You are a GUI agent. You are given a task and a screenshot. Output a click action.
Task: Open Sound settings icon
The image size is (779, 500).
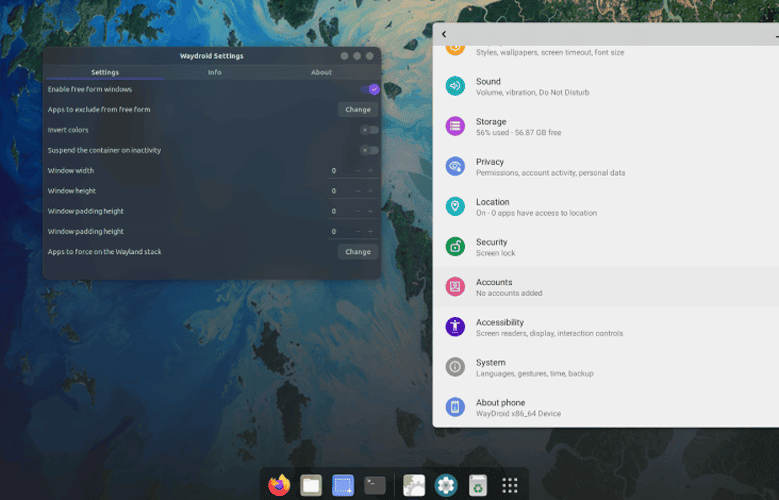point(455,86)
